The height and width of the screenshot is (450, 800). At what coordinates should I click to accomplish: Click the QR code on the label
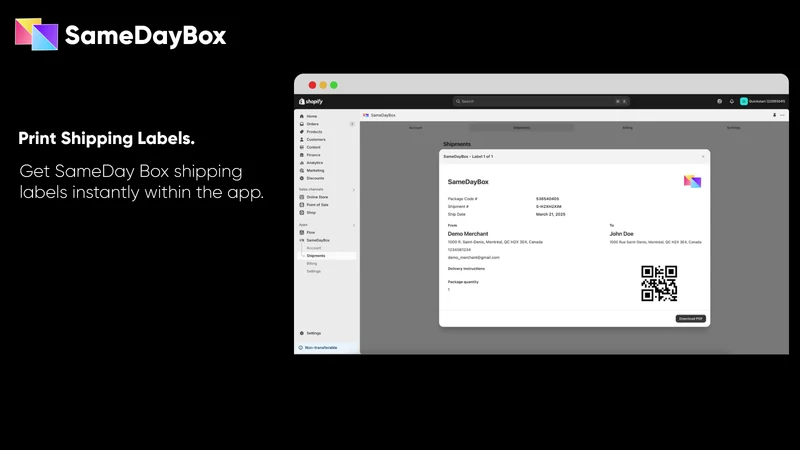click(x=659, y=284)
